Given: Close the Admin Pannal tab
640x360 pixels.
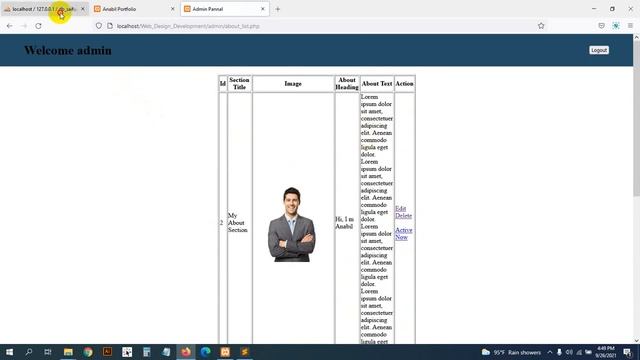Looking at the screenshot, I should (x=262, y=9).
